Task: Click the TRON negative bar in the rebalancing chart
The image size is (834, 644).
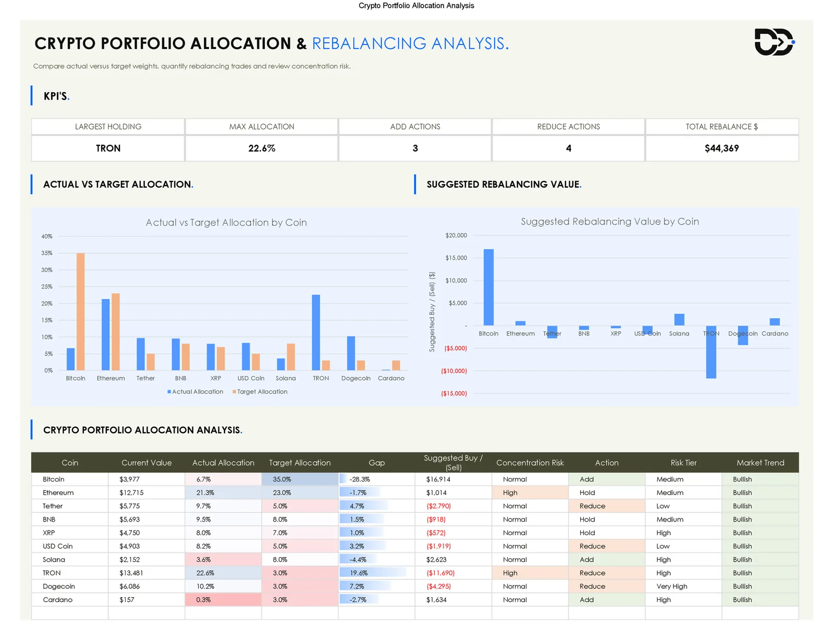Action: [x=711, y=352]
